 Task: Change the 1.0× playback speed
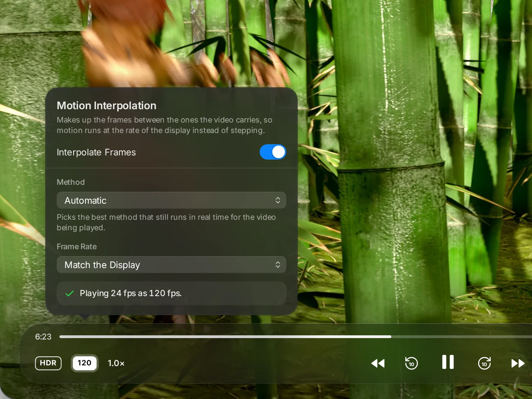coord(116,363)
